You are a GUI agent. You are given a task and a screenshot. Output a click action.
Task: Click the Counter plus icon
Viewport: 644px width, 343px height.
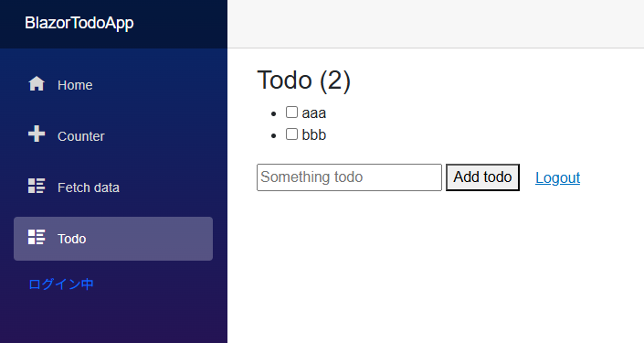[37, 134]
